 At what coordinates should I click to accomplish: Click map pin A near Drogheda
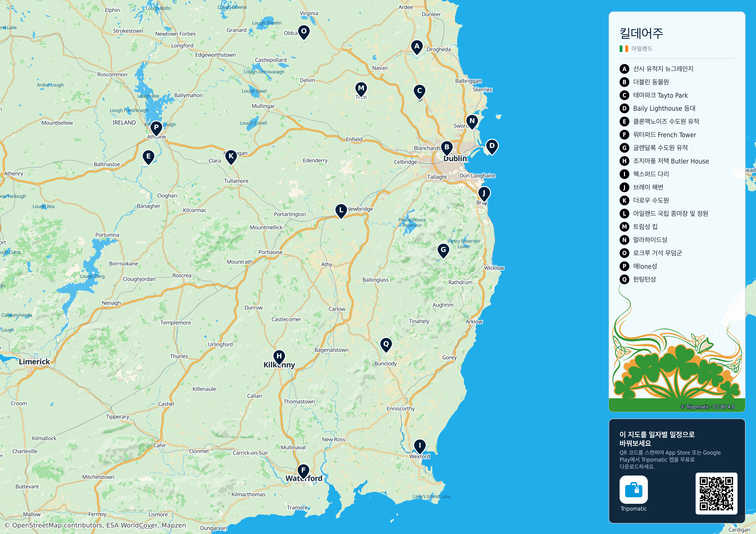pyautogui.click(x=417, y=47)
